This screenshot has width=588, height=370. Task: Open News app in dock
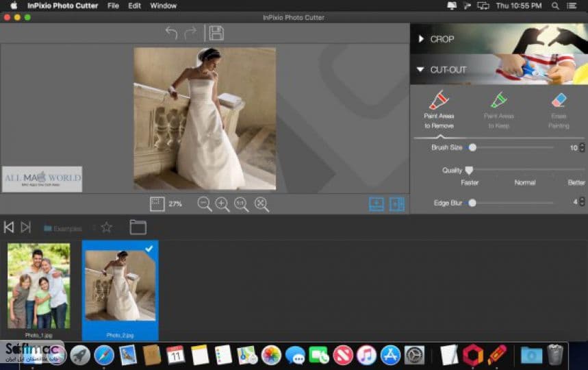(x=343, y=355)
